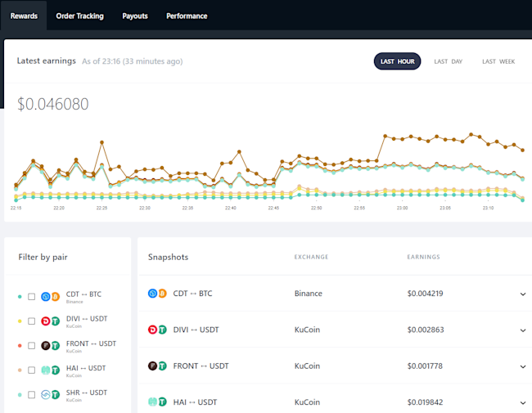This screenshot has width=532, height=413.
Task: Click HAI coin icon in filter list
Action: [x=46, y=370]
